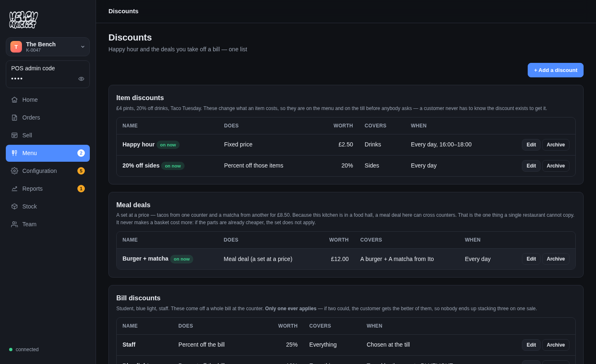Viewport: 596px width, 364px height.
Task: Click the Item discounts section heading
Action: (x=140, y=98)
